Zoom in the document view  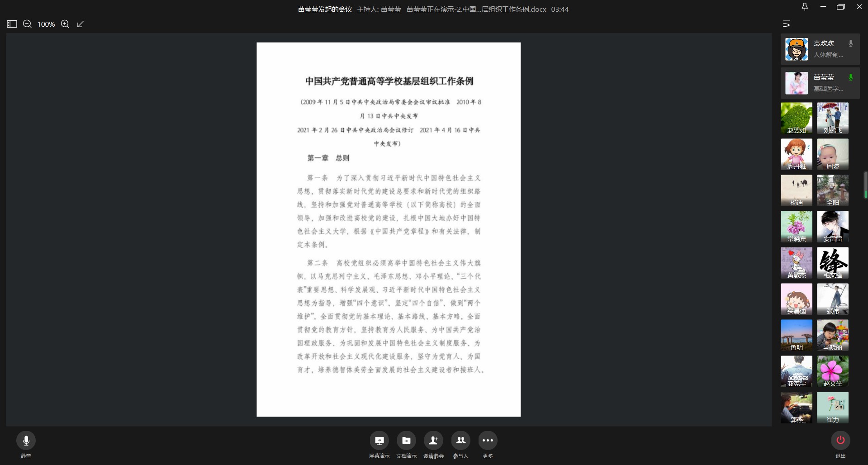(x=65, y=24)
